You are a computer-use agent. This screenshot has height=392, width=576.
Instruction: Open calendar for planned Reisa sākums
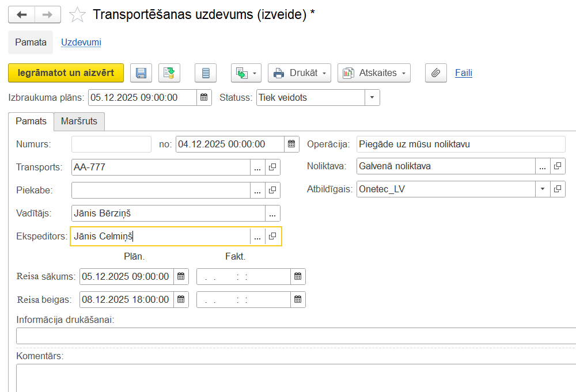click(x=181, y=277)
